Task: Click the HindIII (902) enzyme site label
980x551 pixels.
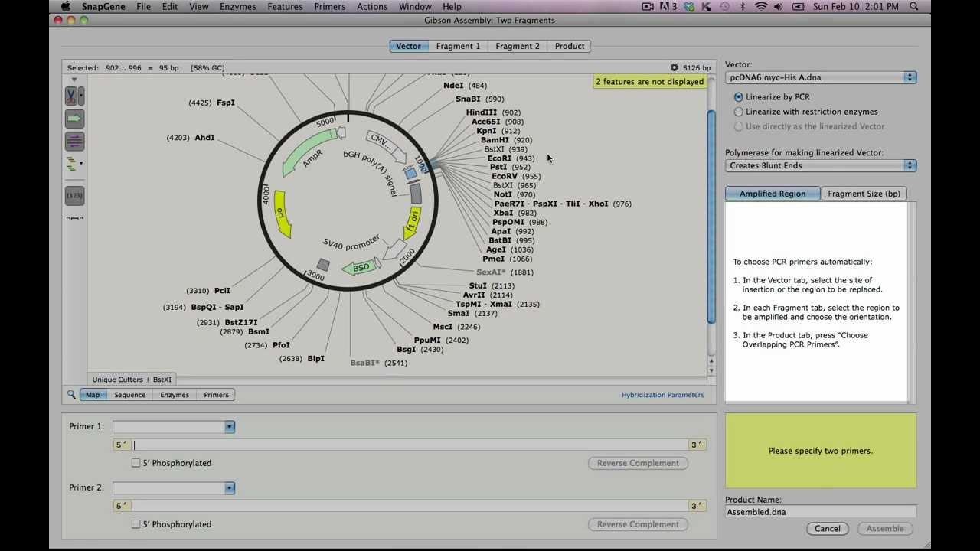Action: click(493, 112)
